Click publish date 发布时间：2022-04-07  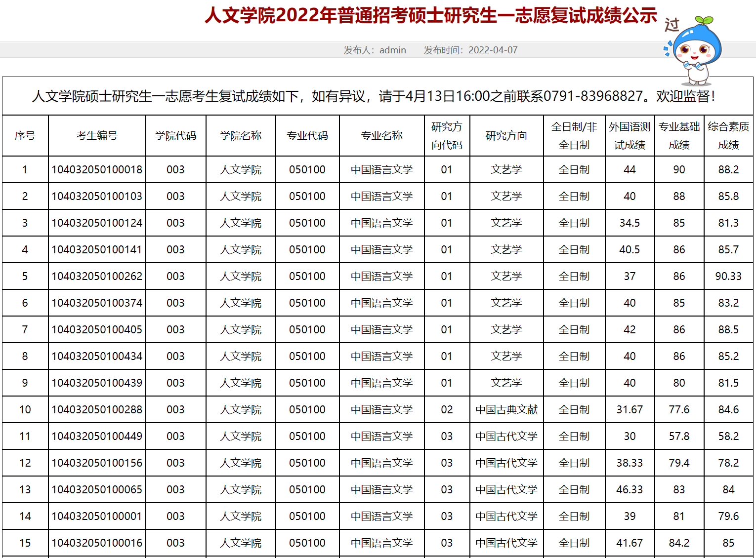pos(471,50)
